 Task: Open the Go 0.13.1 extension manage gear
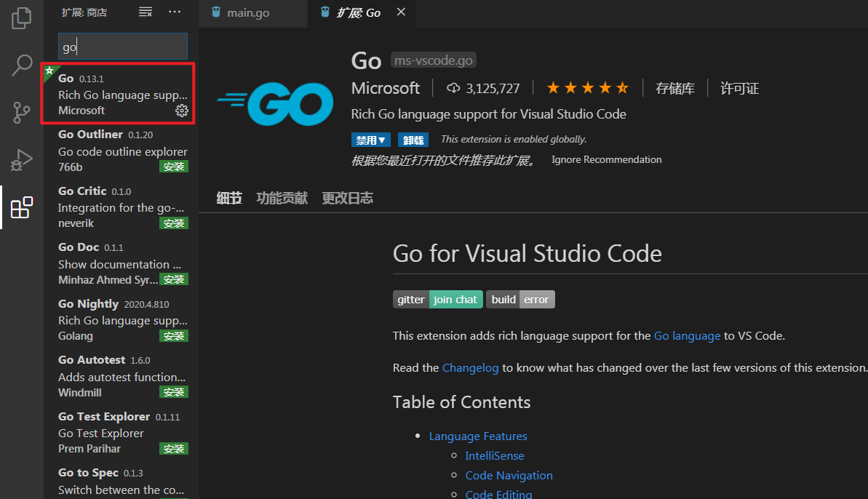point(182,111)
